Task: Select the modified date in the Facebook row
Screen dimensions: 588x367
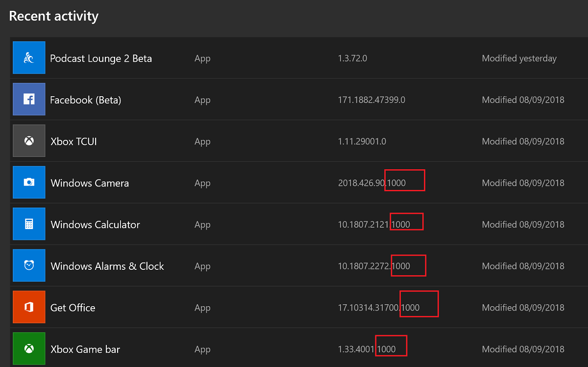Action: coord(523,100)
